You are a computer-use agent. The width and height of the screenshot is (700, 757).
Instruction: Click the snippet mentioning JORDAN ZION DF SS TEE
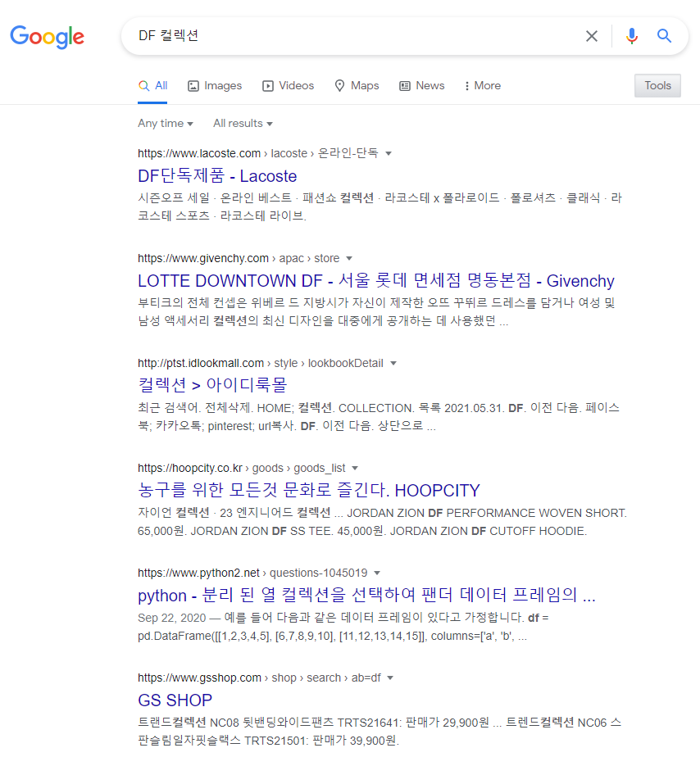[382, 522]
